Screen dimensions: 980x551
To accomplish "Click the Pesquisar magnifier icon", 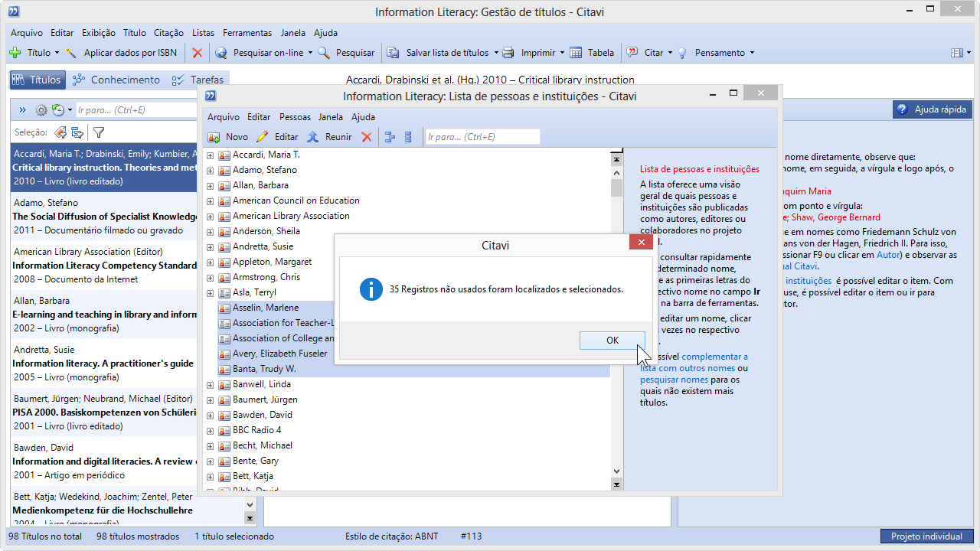I will (x=324, y=53).
